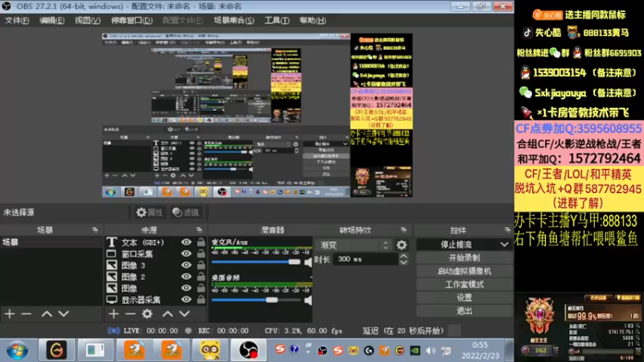Pop out the 转场特效 dock panel
Screen dimensions: 644x362
(x=403, y=230)
